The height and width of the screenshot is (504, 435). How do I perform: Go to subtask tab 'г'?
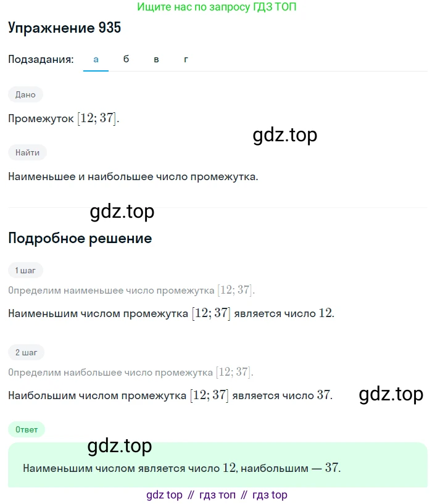point(186,59)
